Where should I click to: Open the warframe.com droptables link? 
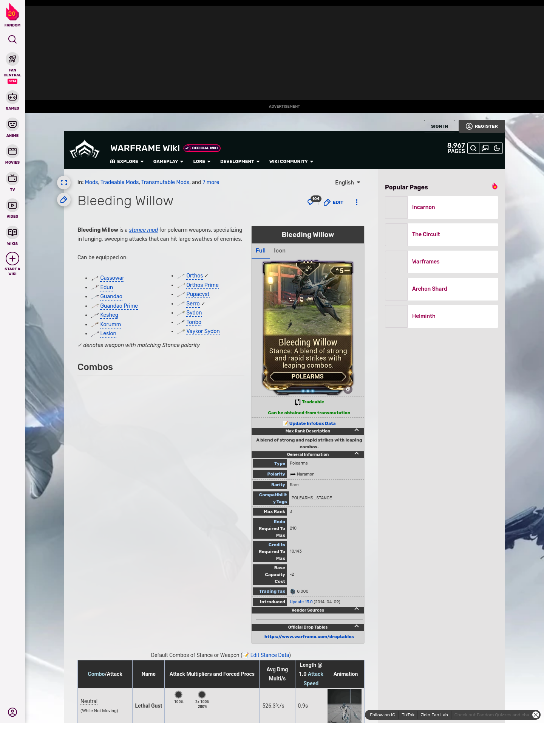pos(309,637)
